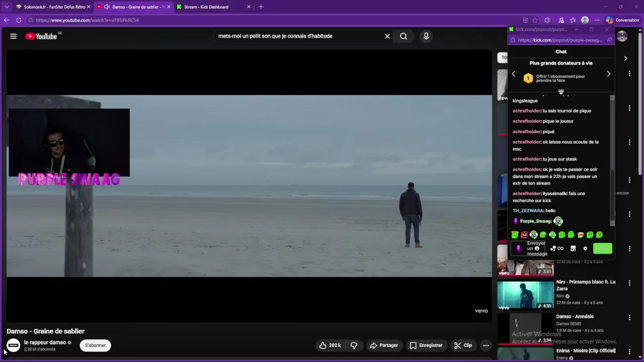The width and height of the screenshot is (644, 362).
Task: Click the green Chat send button
Action: pyautogui.click(x=603, y=248)
